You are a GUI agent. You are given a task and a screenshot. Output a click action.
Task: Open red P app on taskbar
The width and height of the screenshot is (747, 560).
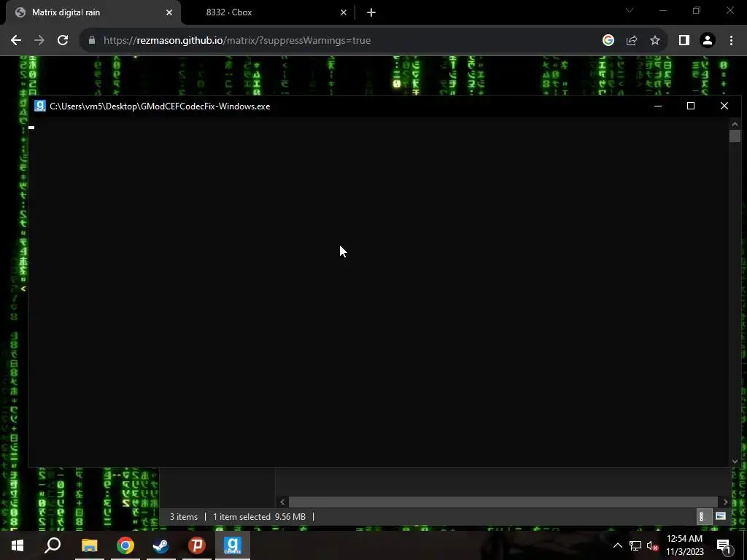pos(197,545)
